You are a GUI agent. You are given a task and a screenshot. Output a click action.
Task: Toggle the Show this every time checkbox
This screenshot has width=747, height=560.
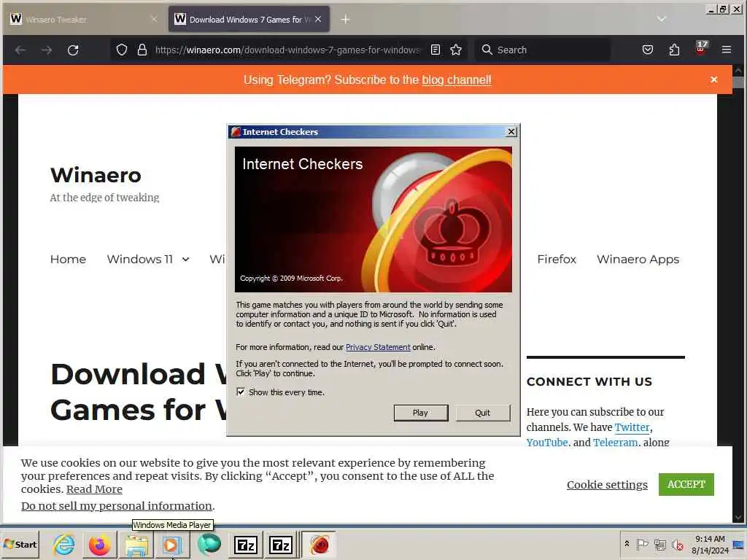point(241,392)
